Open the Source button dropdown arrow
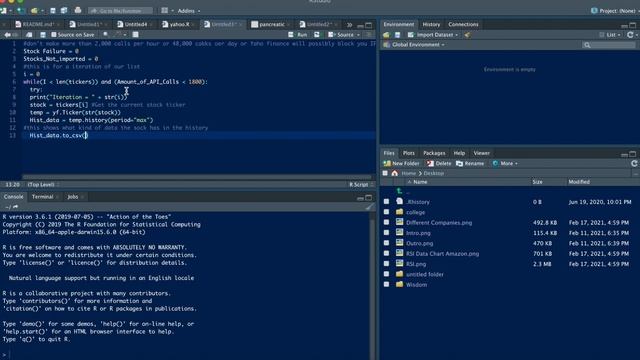640x360 pixels. tap(358, 35)
